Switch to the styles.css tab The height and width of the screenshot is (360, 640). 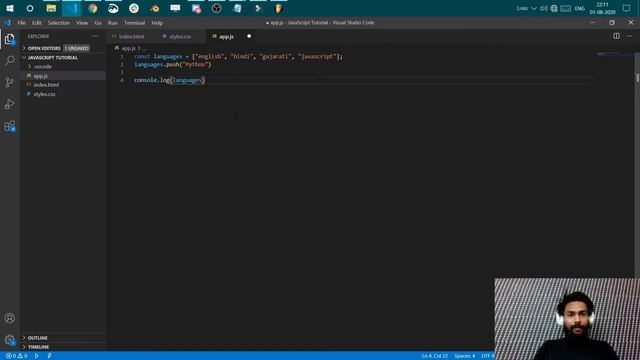(180, 36)
